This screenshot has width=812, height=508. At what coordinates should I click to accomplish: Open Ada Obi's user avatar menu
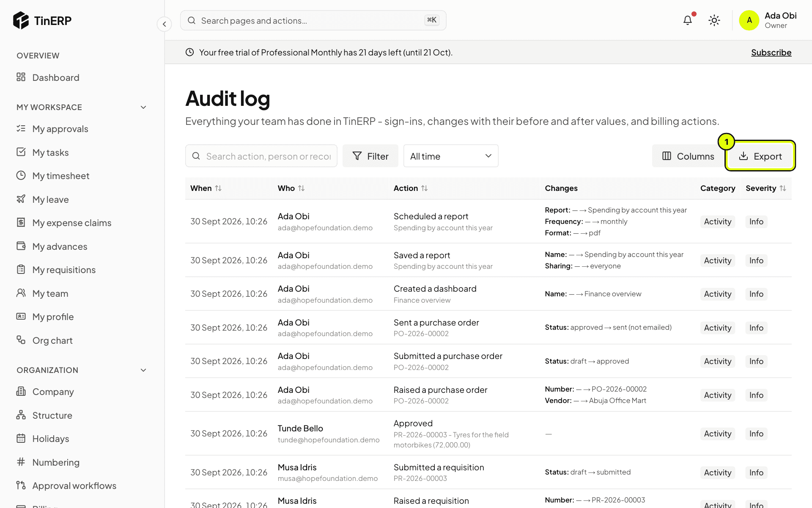pos(749,20)
